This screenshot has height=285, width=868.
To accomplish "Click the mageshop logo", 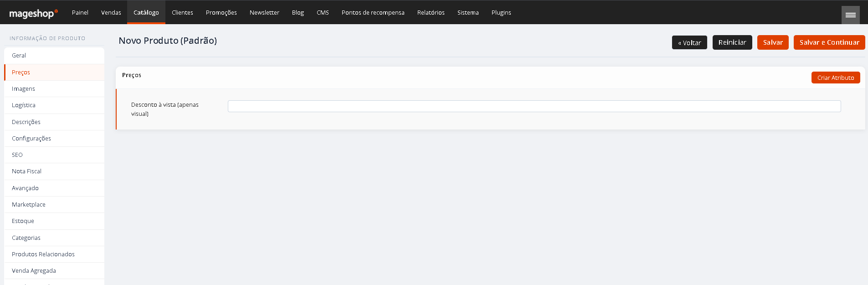I will (x=33, y=14).
